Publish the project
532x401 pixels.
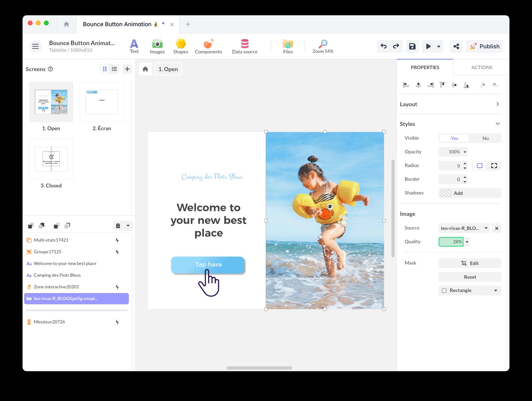(x=484, y=46)
